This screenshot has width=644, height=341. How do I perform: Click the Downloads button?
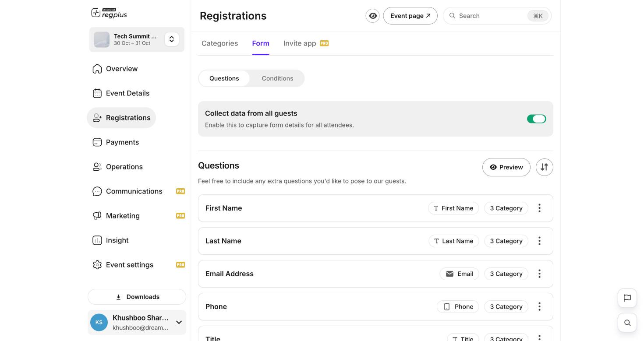(137, 297)
